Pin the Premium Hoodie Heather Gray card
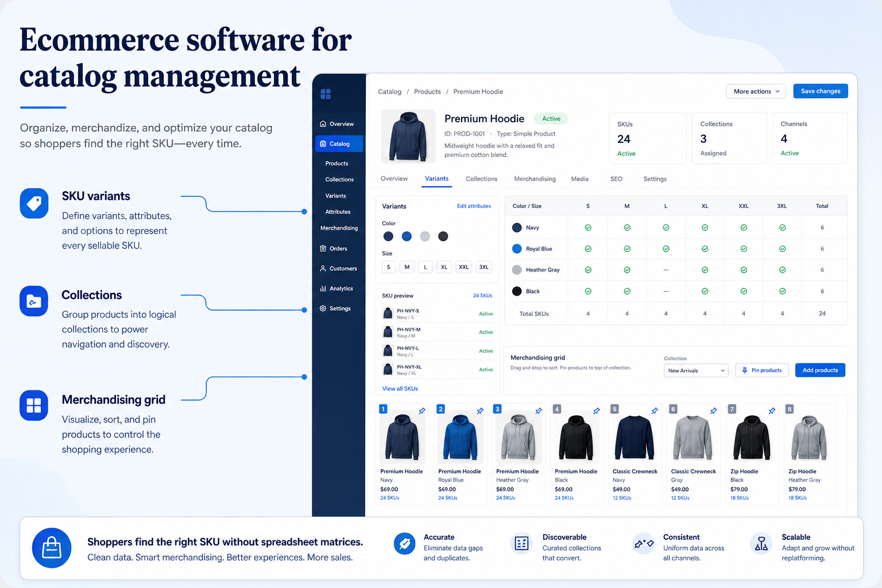Image resolution: width=882 pixels, height=588 pixels. tap(539, 411)
